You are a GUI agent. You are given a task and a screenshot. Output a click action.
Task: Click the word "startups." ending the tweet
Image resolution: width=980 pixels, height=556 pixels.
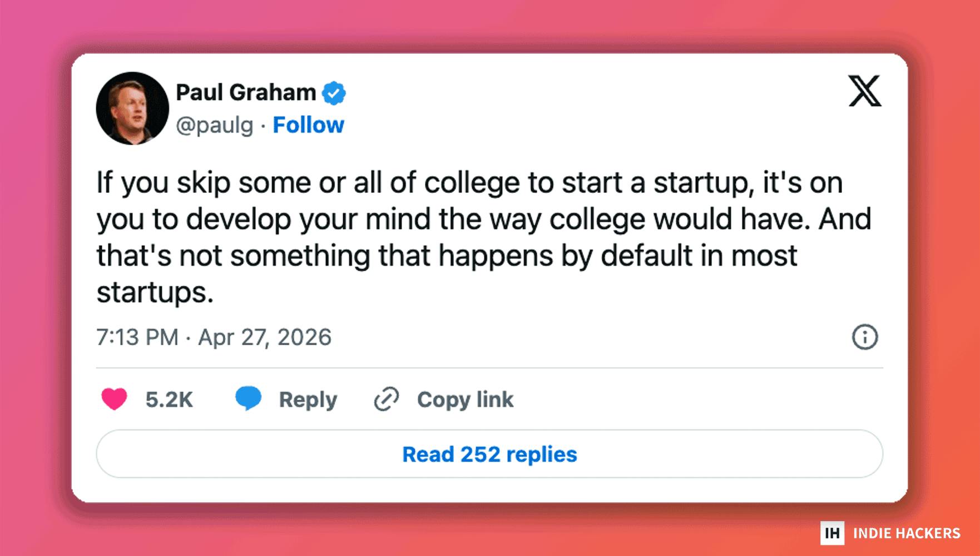[155, 292]
